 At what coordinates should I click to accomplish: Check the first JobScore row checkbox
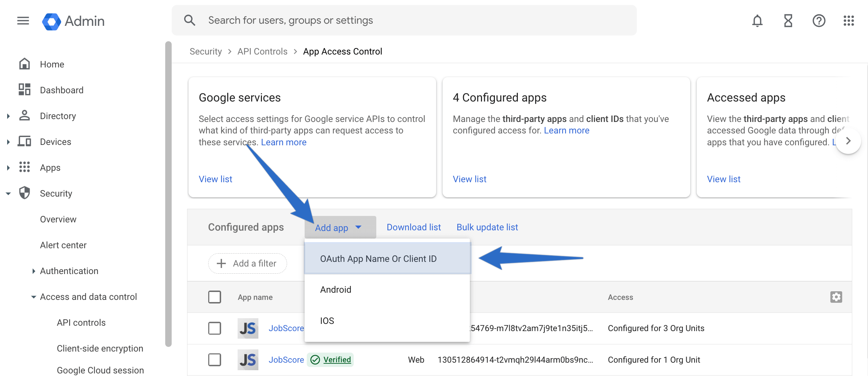215,328
